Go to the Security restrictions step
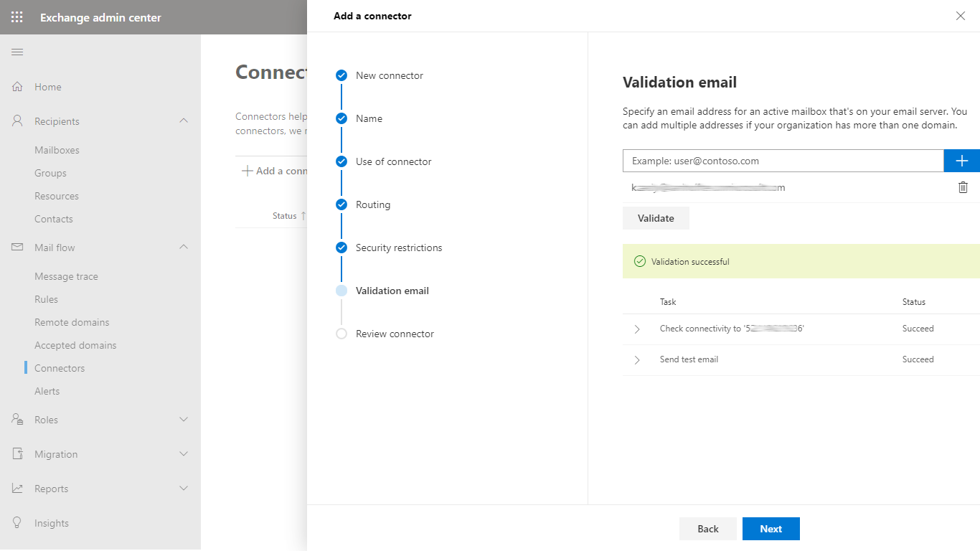The width and height of the screenshot is (980, 551). pyautogui.click(x=398, y=248)
